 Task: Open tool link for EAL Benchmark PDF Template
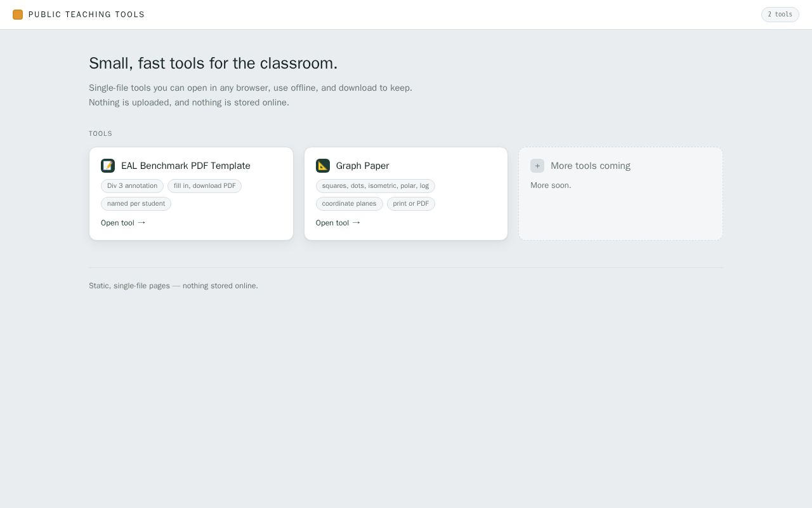coord(123,223)
